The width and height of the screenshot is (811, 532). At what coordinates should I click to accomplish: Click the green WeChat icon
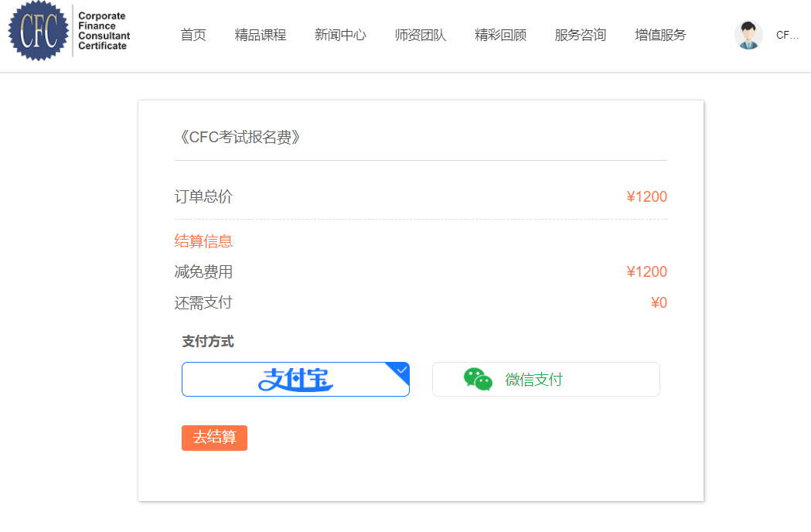click(x=478, y=380)
